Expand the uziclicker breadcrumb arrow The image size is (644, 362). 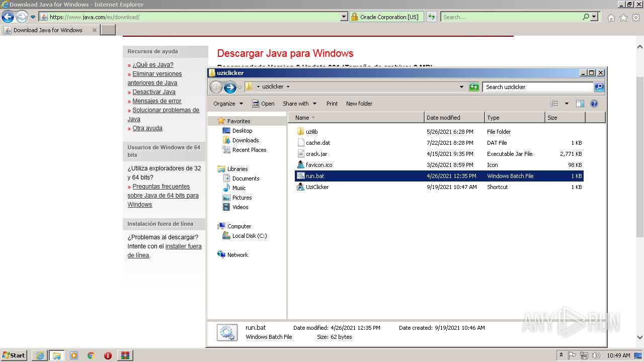[x=288, y=87]
